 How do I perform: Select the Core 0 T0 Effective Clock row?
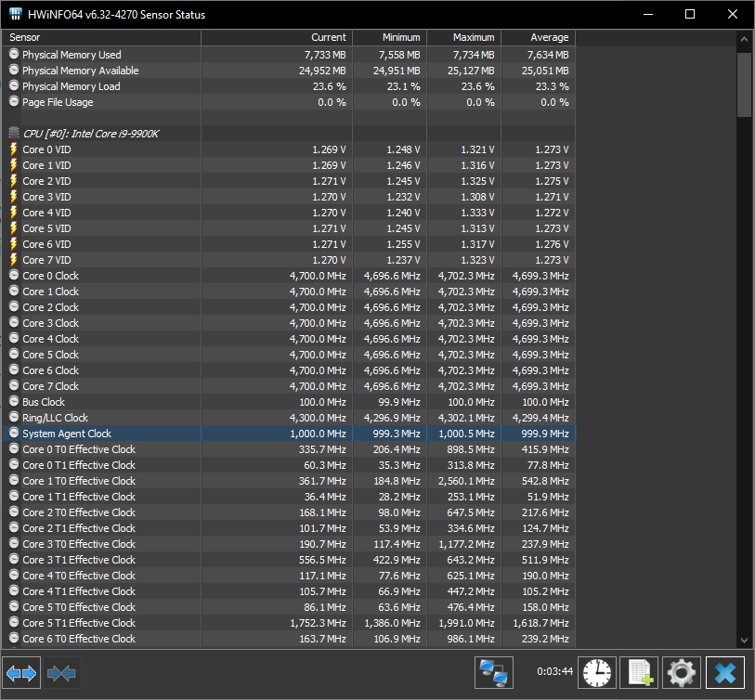(x=289, y=449)
